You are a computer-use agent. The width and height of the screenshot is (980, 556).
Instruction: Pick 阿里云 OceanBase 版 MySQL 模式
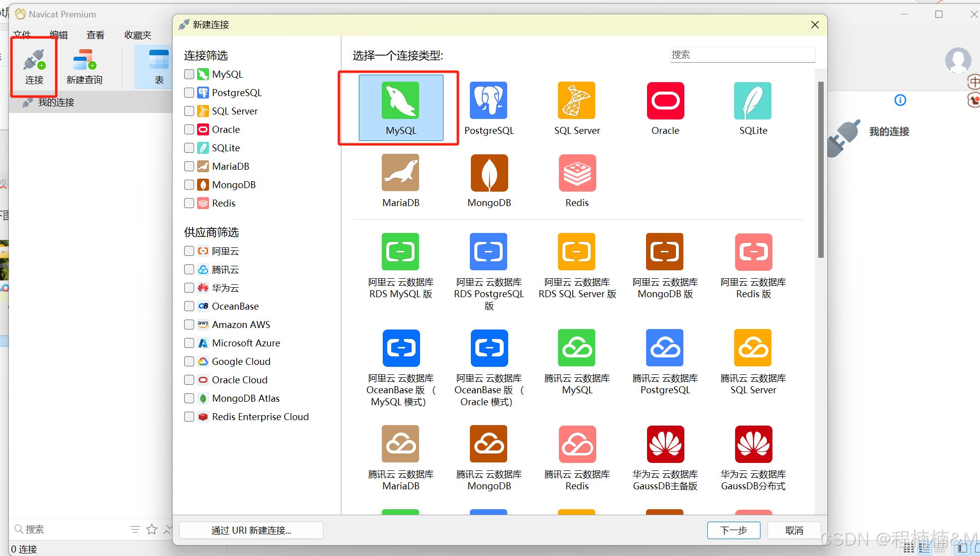(x=401, y=368)
